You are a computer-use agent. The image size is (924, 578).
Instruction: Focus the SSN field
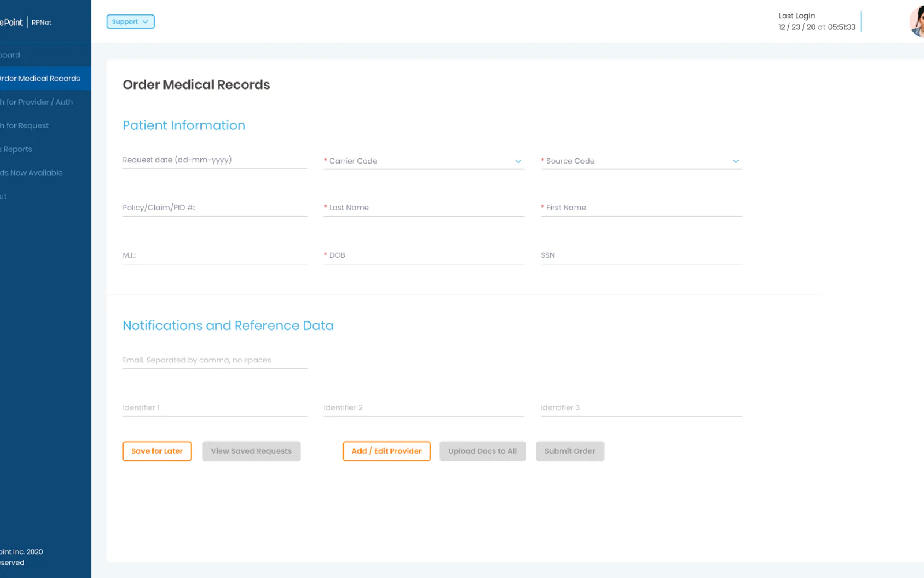[641, 255]
